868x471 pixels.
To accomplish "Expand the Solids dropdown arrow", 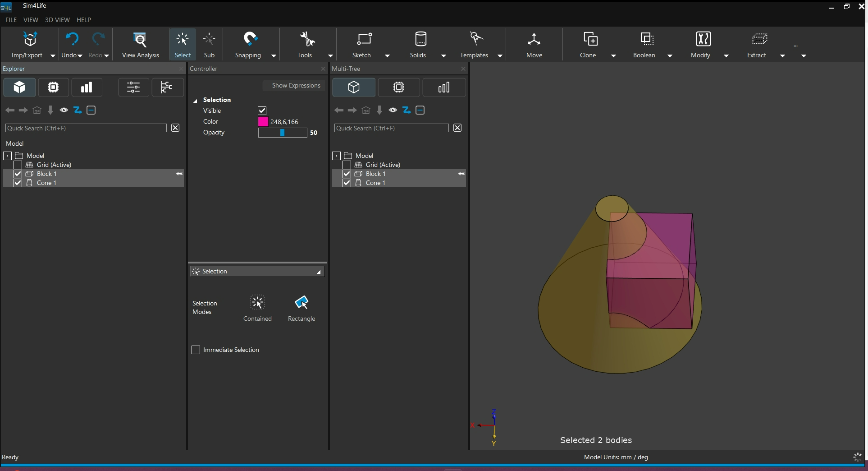I will 443,55.
